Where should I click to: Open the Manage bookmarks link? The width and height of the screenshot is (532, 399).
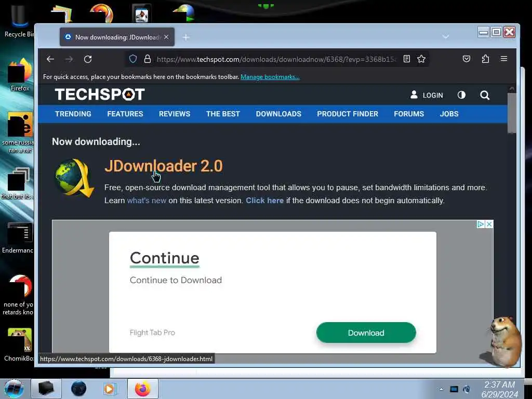coord(270,77)
